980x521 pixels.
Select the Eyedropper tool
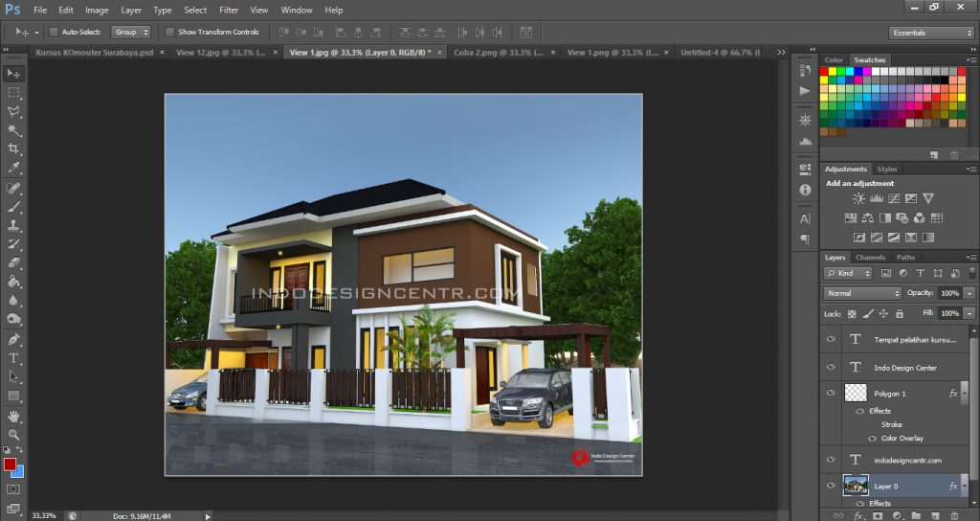[13, 168]
